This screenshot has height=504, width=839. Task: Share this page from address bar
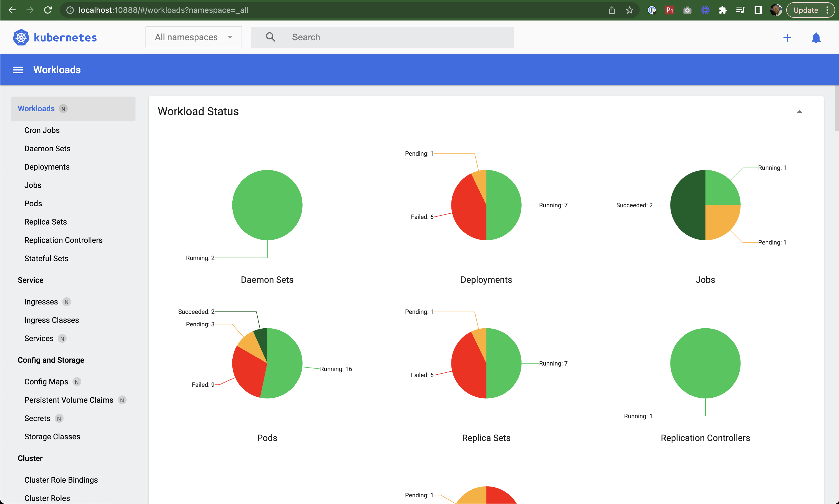[612, 10]
